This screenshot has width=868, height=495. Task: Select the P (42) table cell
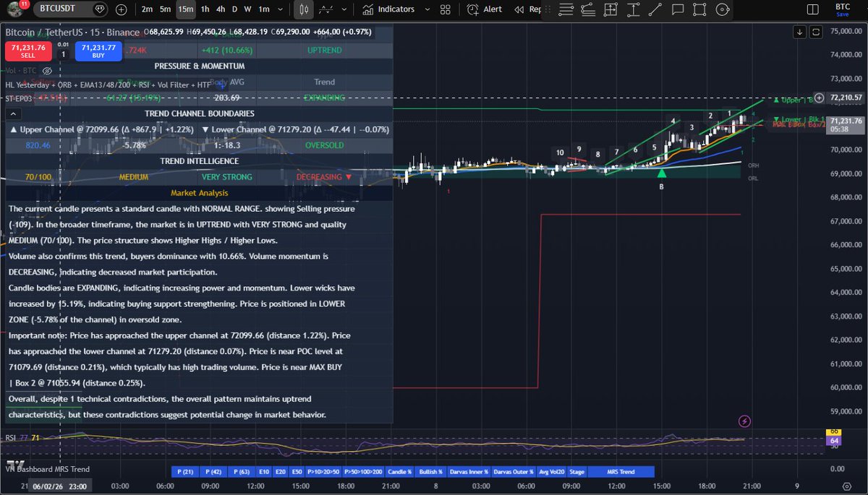213,472
